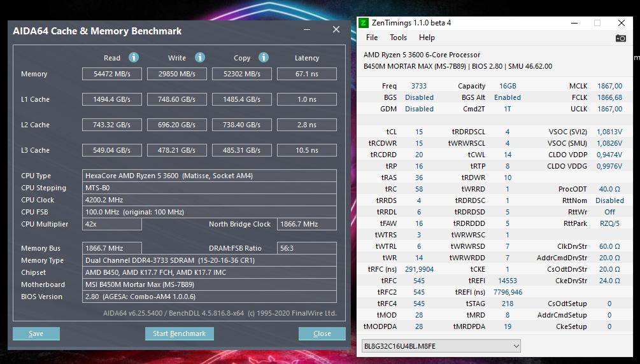Click the L2 Cache latency 2.8 ns
The height and width of the screenshot is (364, 640).
[307, 125]
